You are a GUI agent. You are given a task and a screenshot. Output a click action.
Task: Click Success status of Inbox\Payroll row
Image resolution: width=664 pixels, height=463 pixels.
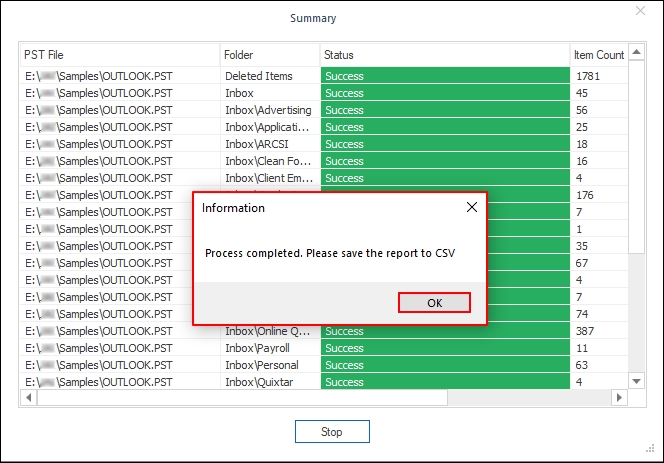point(445,348)
